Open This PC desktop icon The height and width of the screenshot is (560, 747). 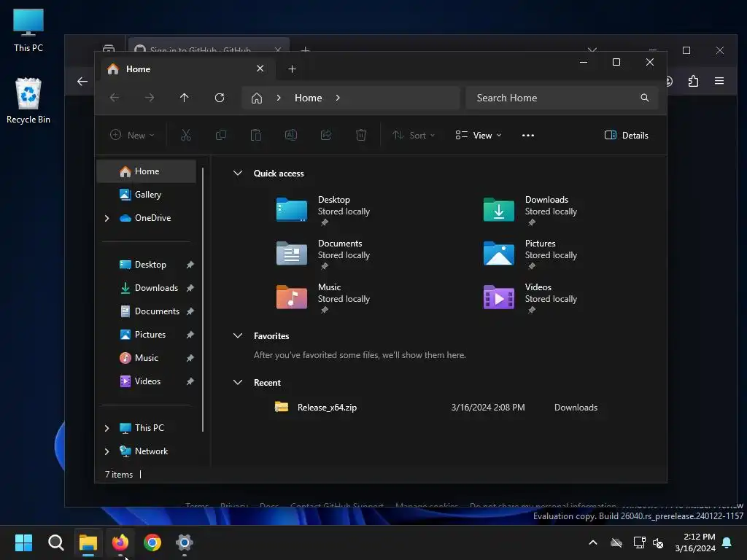click(28, 31)
